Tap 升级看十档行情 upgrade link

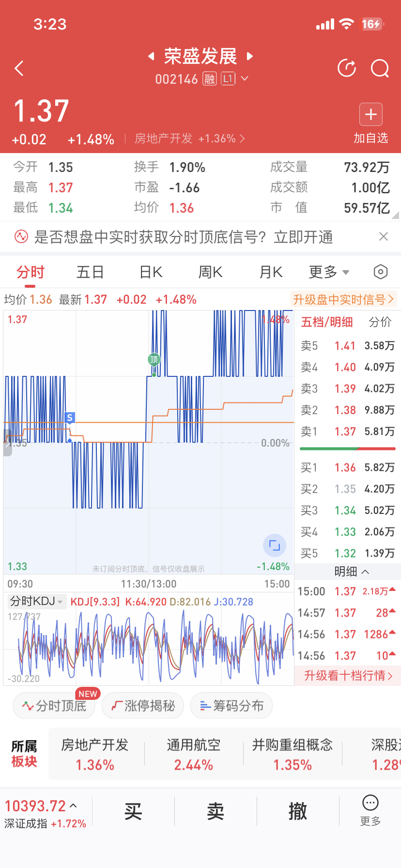click(x=348, y=676)
